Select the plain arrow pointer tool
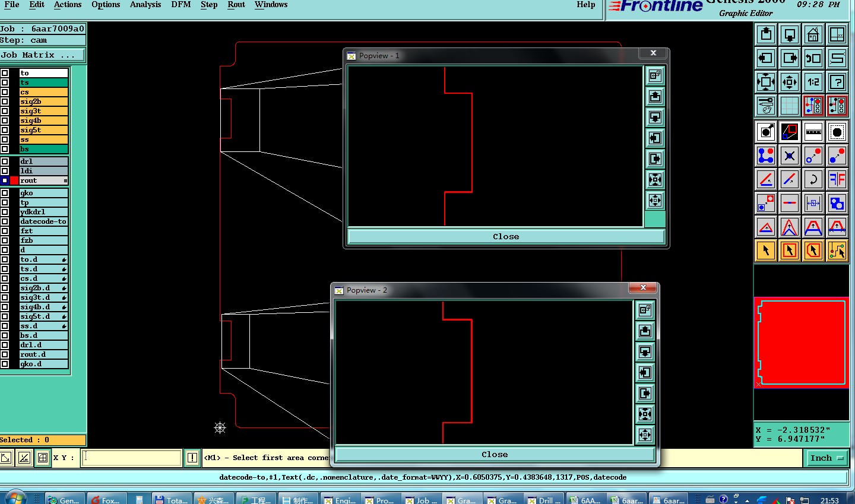The width and height of the screenshot is (855, 504). pos(766,251)
